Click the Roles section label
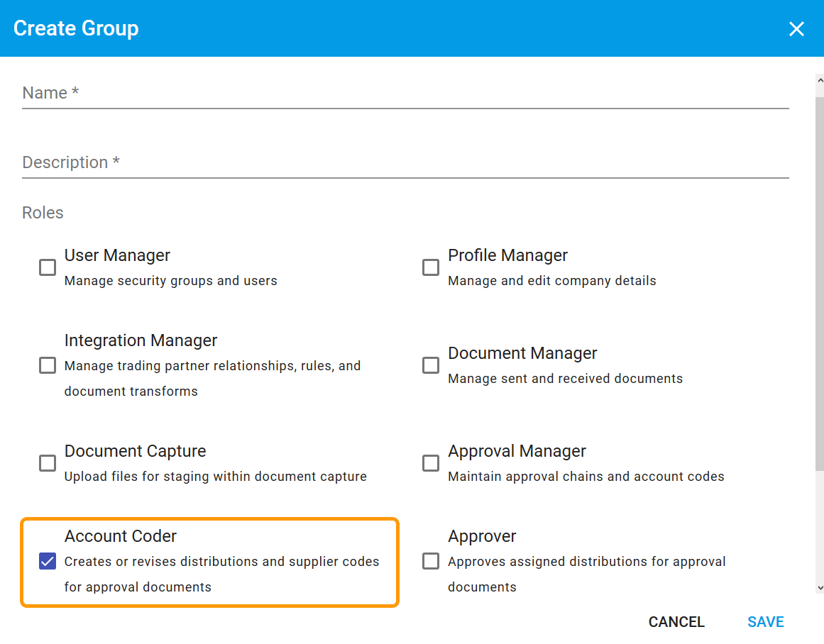Viewport: 824px width, 644px height. coord(43,212)
